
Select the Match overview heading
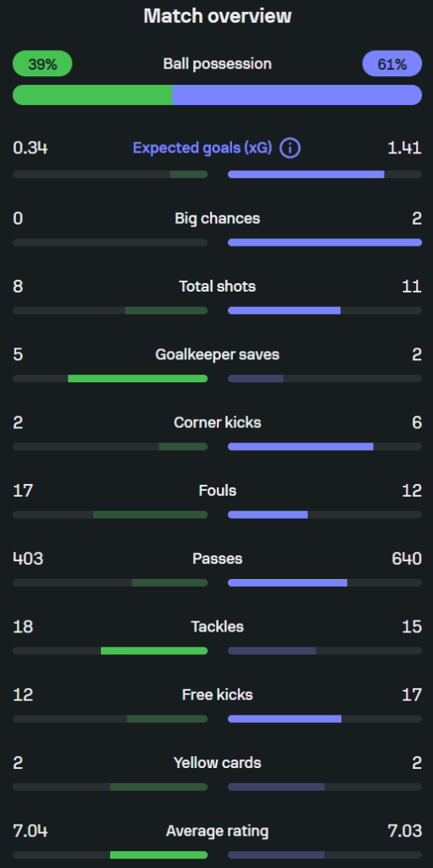217,16
